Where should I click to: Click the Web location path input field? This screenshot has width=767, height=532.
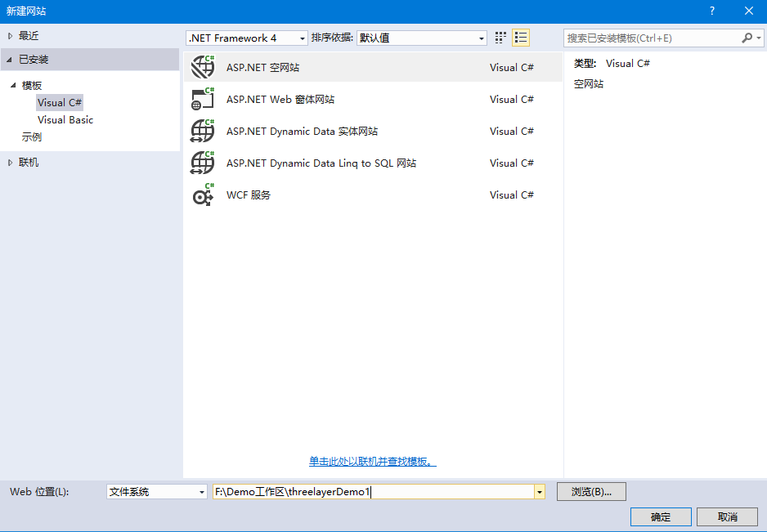[x=373, y=492]
